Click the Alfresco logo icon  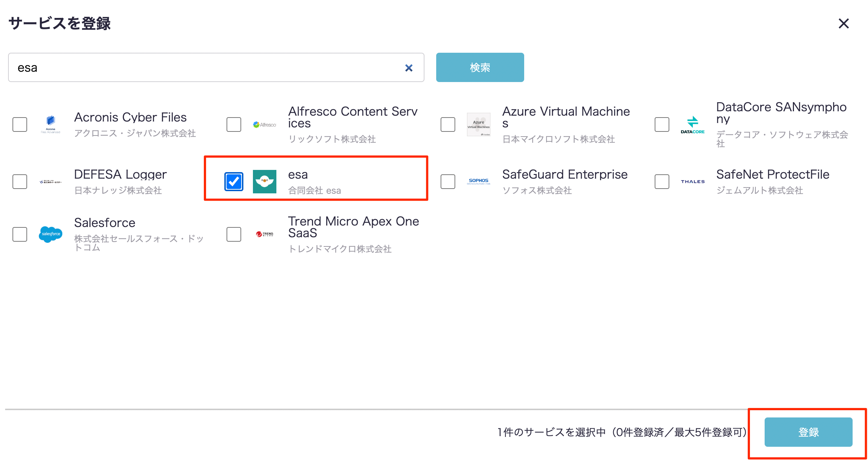coord(264,125)
